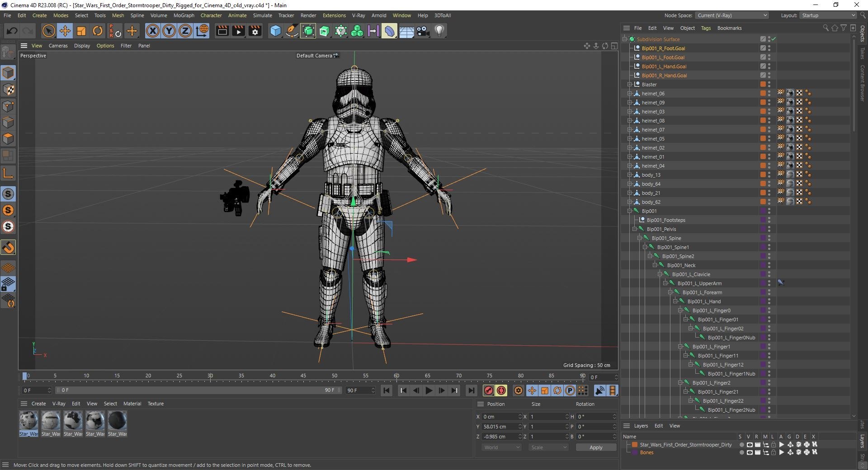Collapse the Bip001_Spine branch
This screenshot has height=470, width=868.
[640, 238]
